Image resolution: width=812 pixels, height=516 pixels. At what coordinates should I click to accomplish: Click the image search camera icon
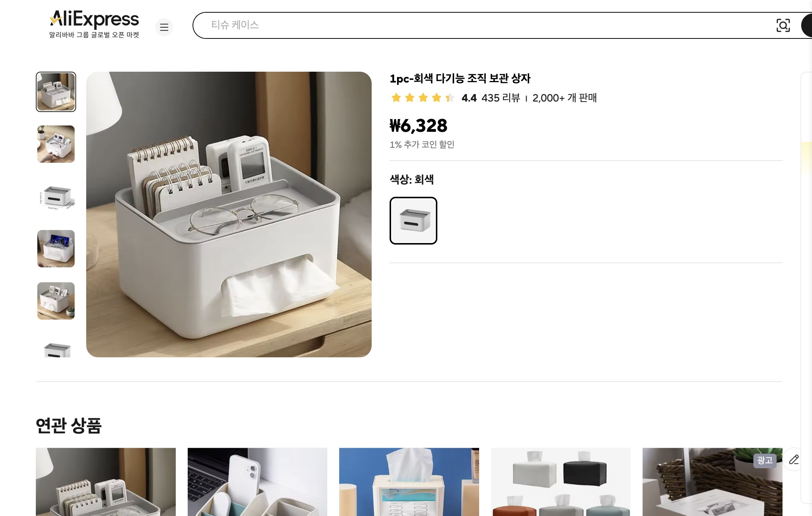pos(783,25)
